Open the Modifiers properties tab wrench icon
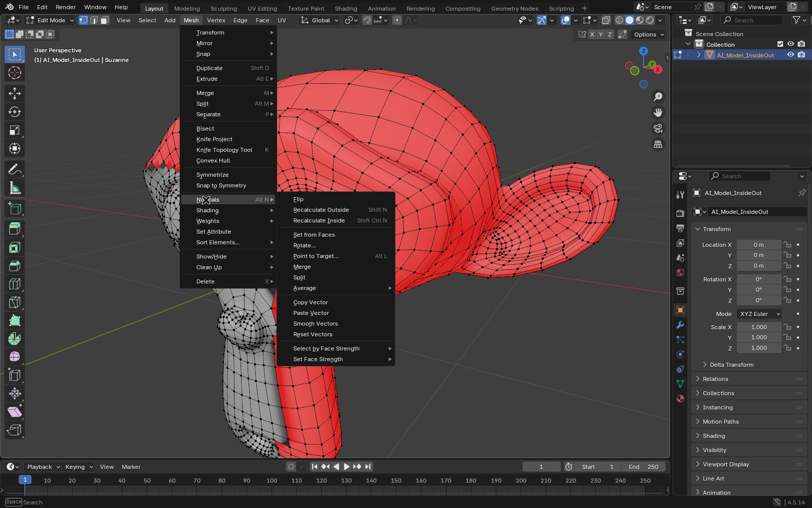812x508 pixels. point(681,325)
